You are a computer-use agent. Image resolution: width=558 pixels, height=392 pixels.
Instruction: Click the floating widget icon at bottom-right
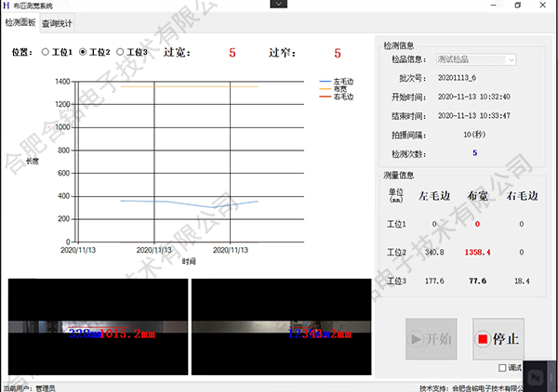(x=536, y=376)
